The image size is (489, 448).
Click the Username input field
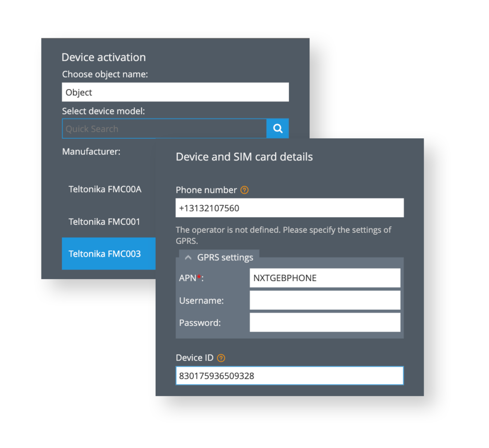[325, 300]
